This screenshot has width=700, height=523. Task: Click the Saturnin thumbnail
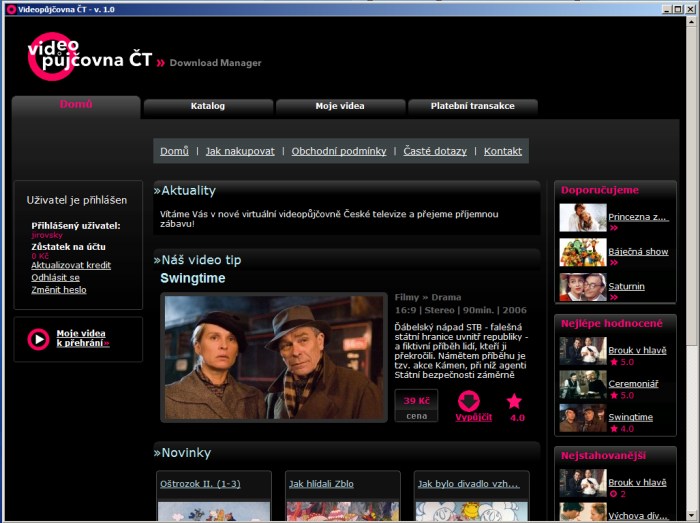pos(583,287)
